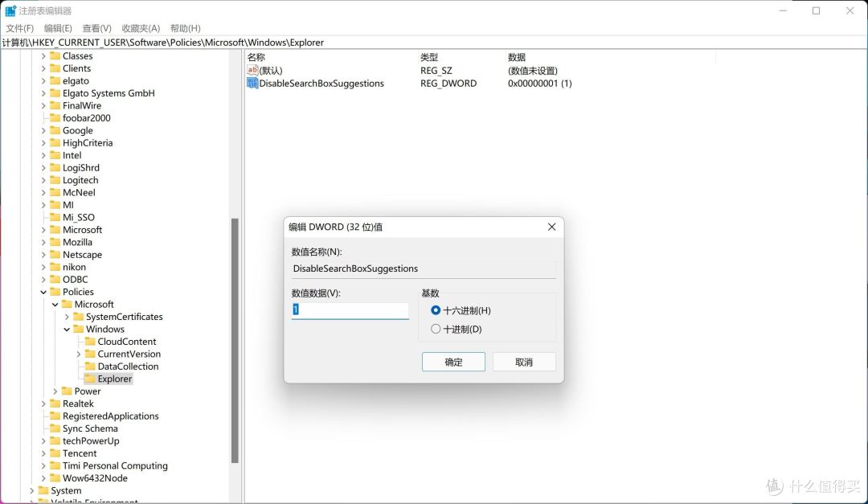Click the (默认) string value icon
868x504 pixels.
point(252,71)
